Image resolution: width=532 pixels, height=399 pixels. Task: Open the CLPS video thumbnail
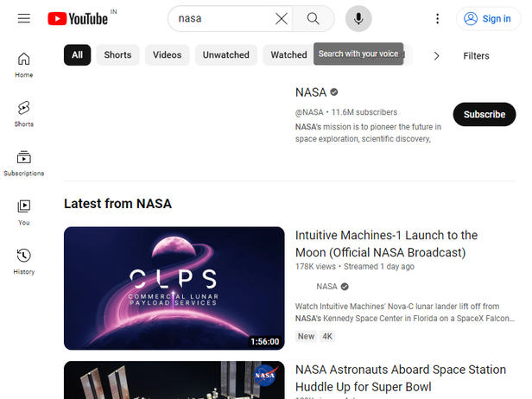[x=174, y=288]
